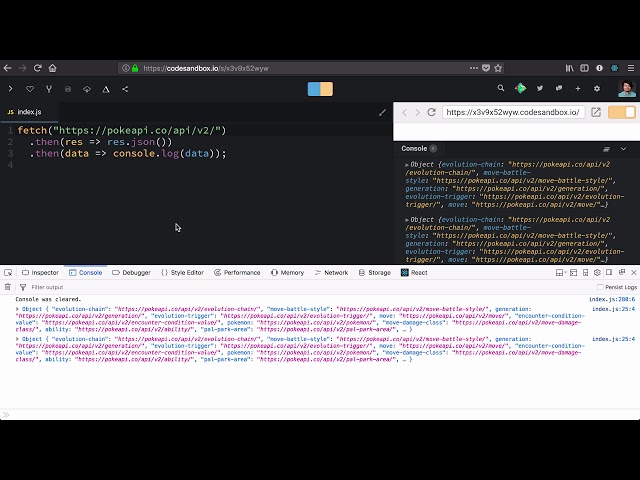Select the index.js editor tab

(x=29, y=112)
